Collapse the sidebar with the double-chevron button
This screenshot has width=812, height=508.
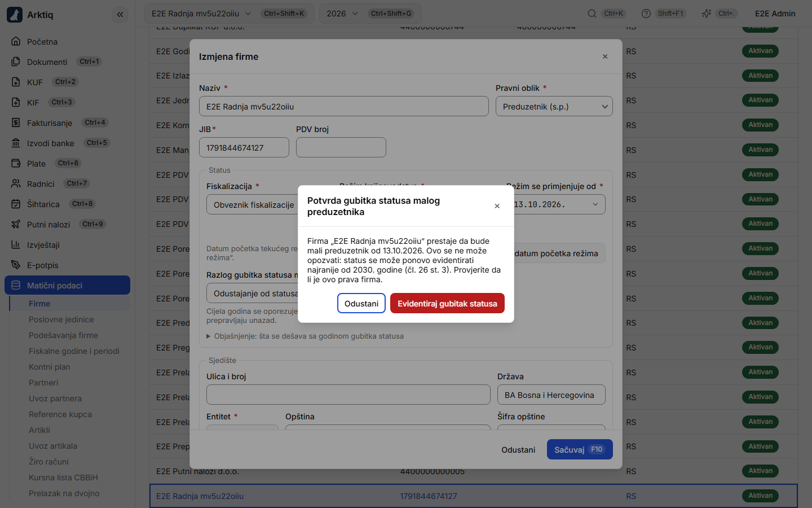point(120,15)
